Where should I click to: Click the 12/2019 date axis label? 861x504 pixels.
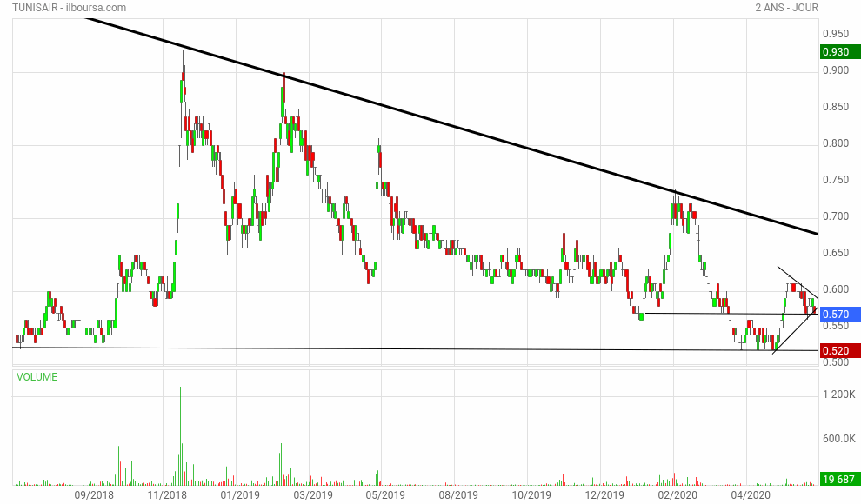coord(604,495)
